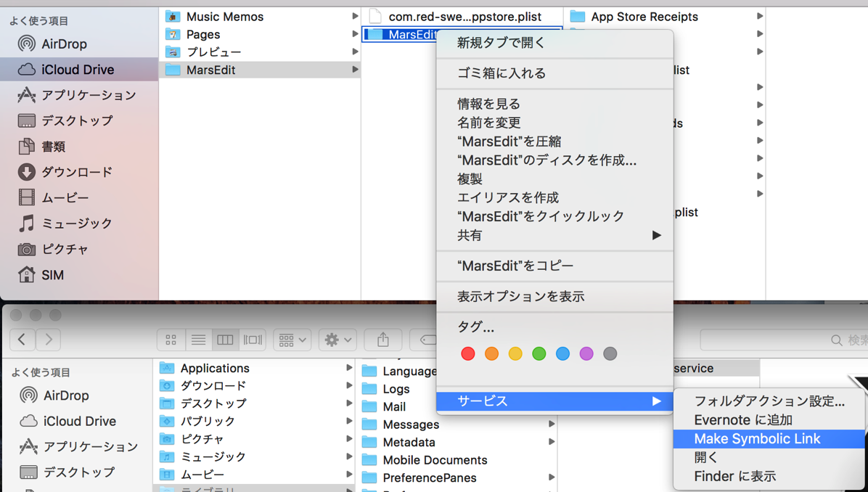Viewport: 868px width, 492px height.
Task: Choose Finder に表示 in services submenu
Action: [x=769, y=476]
